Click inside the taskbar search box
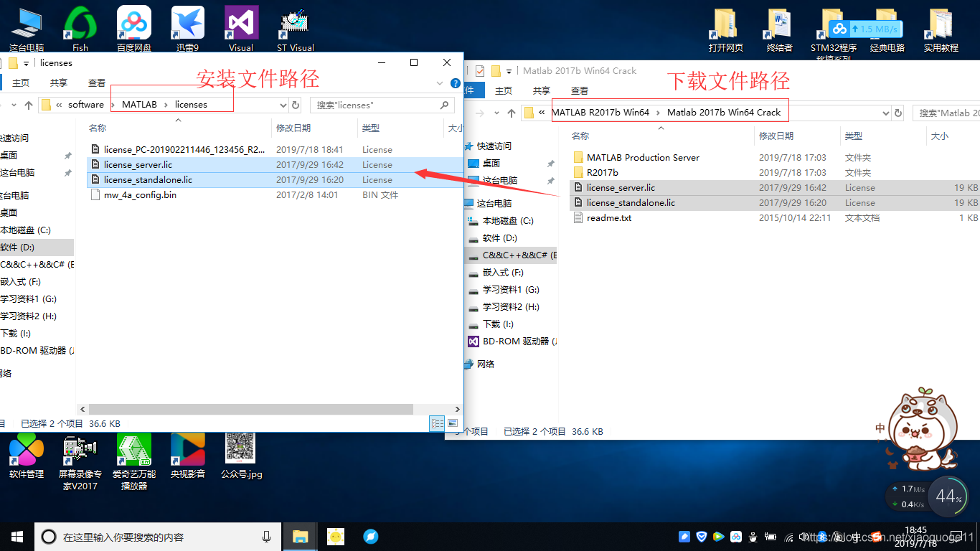The height and width of the screenshot is (551, 980). tap(158, 537)
